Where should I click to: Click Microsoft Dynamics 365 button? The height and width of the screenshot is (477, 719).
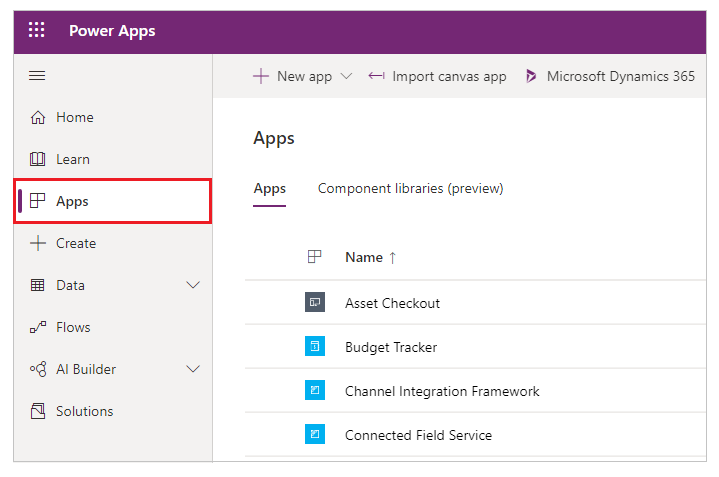(610, 76)
